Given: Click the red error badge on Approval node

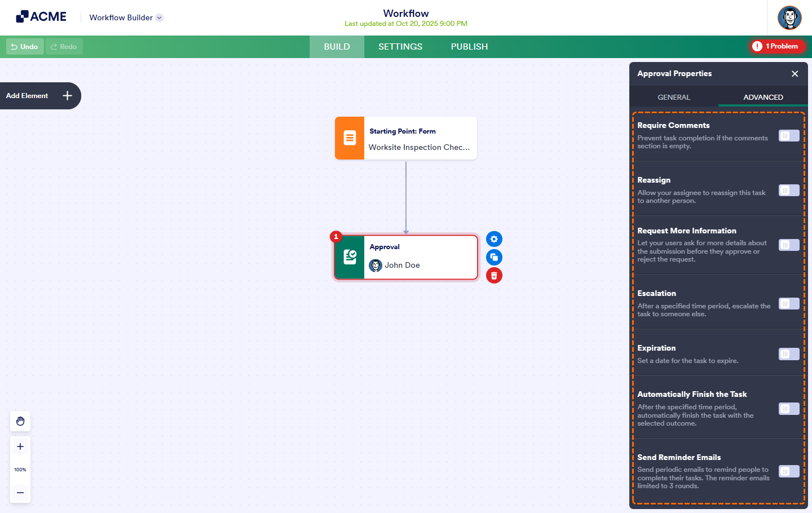Looking at the screenshot, I should pyautogui.click(x=336, y=237).
